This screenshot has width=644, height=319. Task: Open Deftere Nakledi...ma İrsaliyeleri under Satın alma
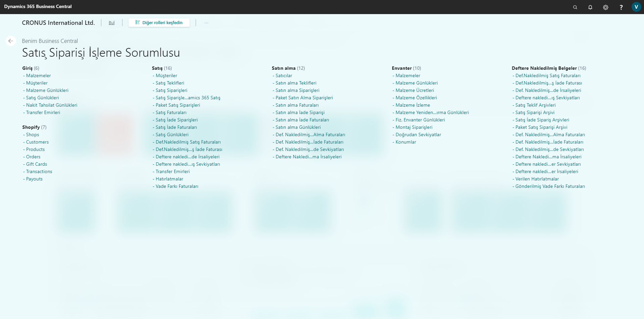click(308, 157)
